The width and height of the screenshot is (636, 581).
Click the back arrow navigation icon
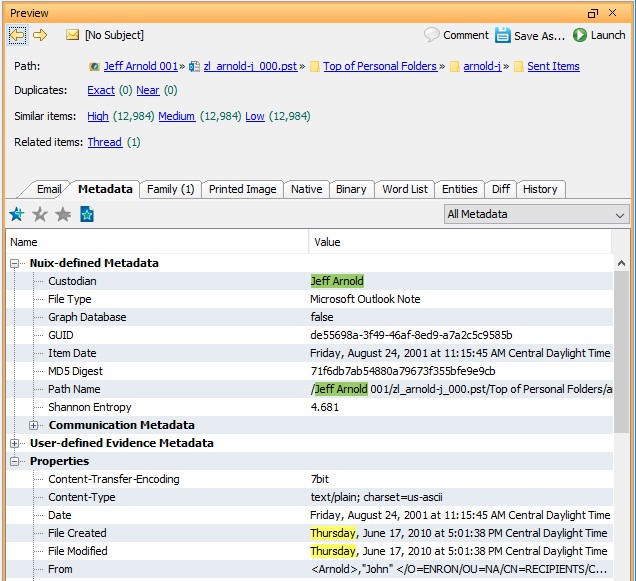(x=18, y=35)
